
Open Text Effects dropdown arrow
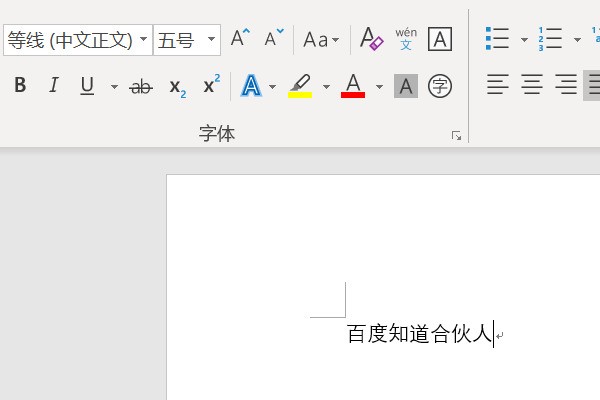272,87
